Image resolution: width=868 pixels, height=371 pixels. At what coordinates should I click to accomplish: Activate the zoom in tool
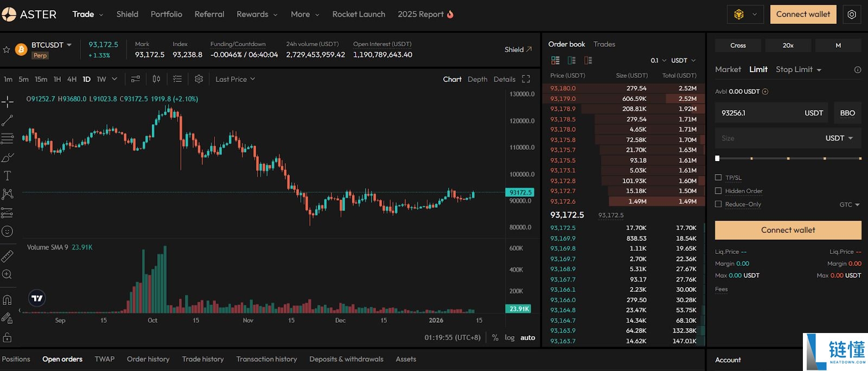pyautogui.click(x=8, y=274)
